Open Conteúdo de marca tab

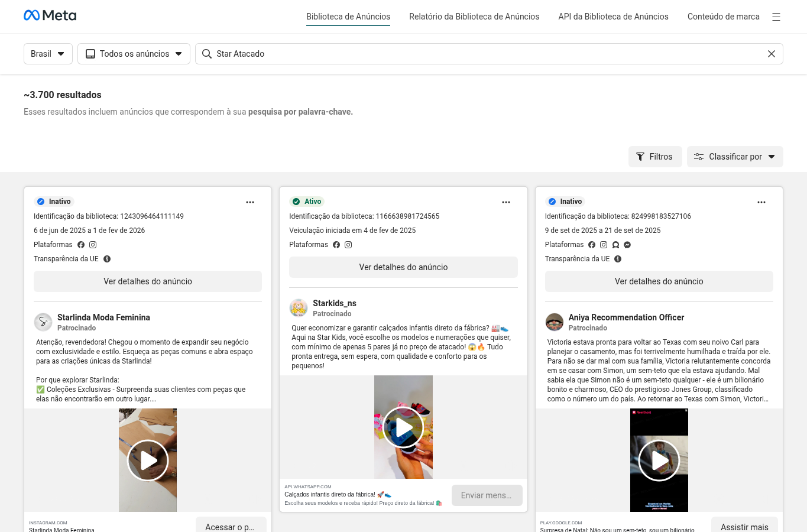pyautogui.click(x=724, y=17)
